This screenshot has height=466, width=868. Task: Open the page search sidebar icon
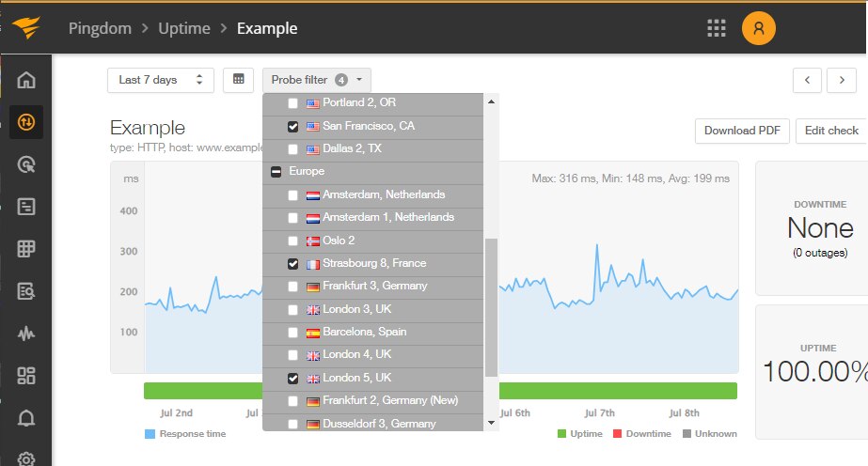[x=26, y=290]
